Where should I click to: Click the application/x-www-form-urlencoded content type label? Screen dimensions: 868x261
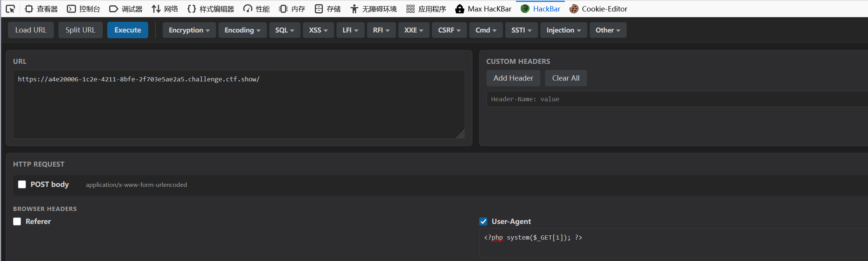(136, 185)
